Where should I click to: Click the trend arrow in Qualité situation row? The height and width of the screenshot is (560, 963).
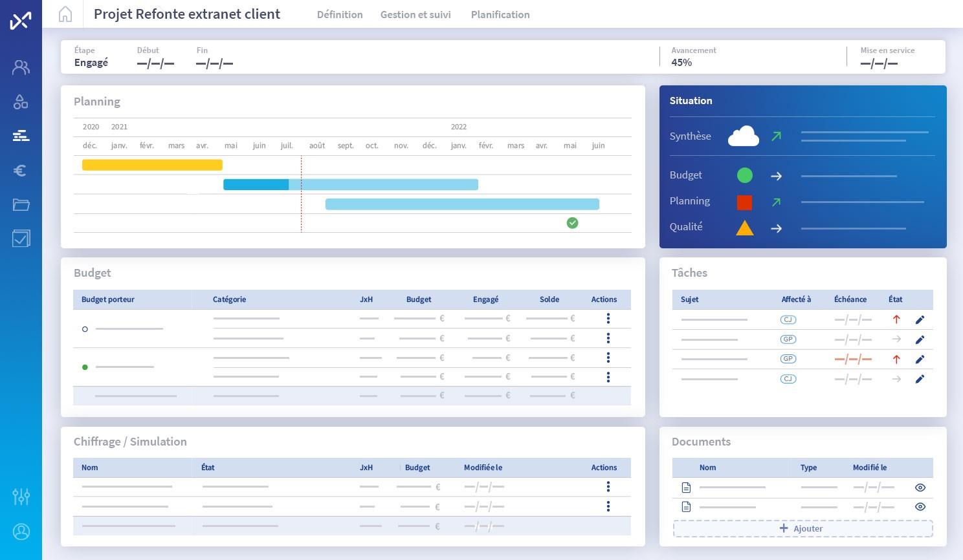pos(776,228)
